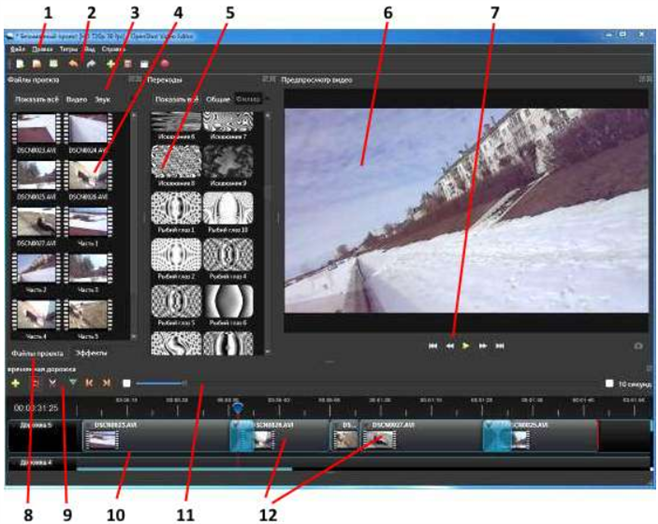
Task: Filter project files by Видео
Action: click(x=76, y=100)
